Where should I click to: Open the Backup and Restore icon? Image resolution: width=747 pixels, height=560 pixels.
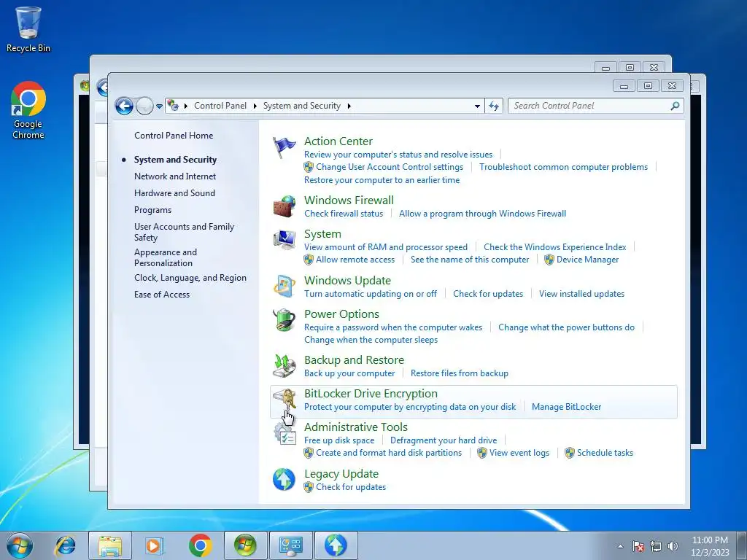(x=285, y=366)
